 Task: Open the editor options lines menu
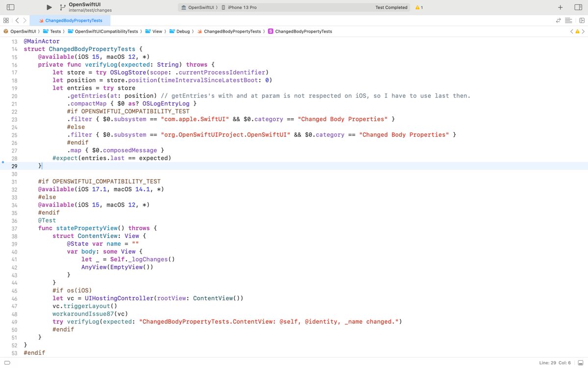[x=568, y=21]
